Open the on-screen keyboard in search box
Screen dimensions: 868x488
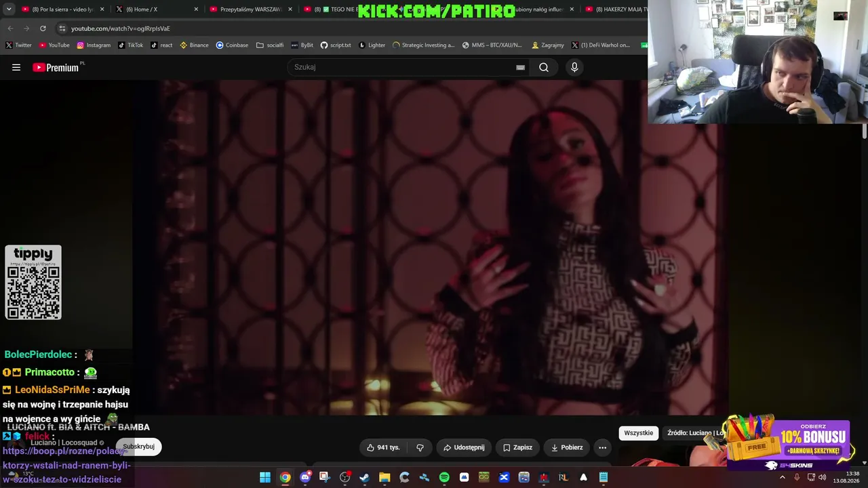click(x=520, y=67)
